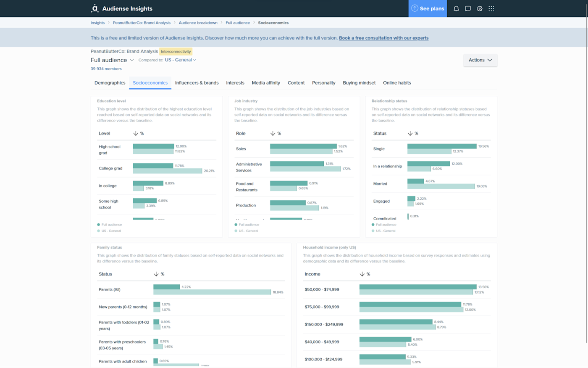The height and width of the screenshot is (368, 588).
Task: Click the sort arrow in Job industry table
Action: coord(273,133)
